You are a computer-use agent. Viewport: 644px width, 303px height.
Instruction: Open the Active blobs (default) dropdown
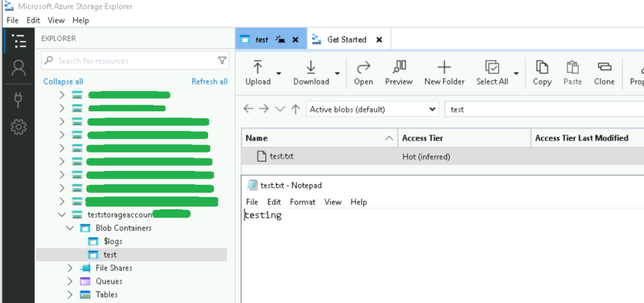[x=372, y=109]
